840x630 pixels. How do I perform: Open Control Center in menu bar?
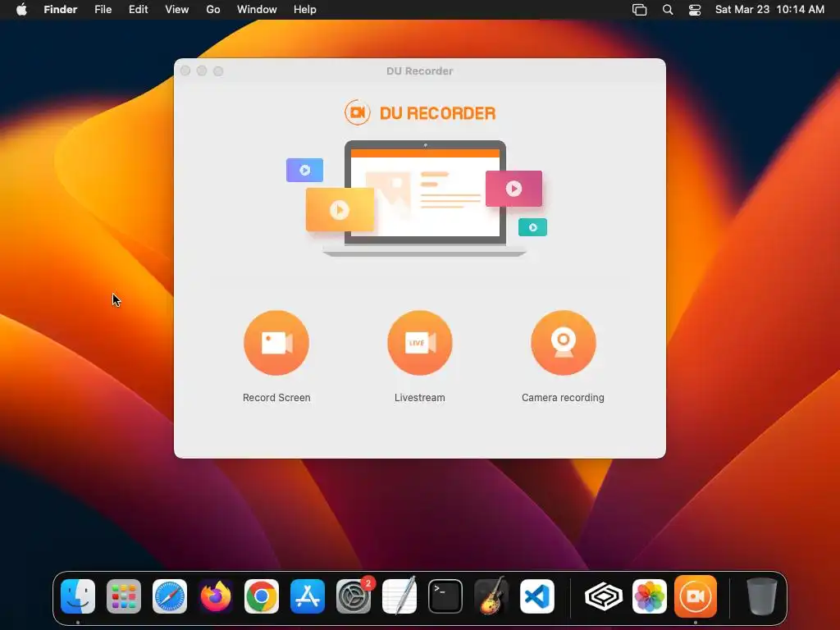point(695,10)
